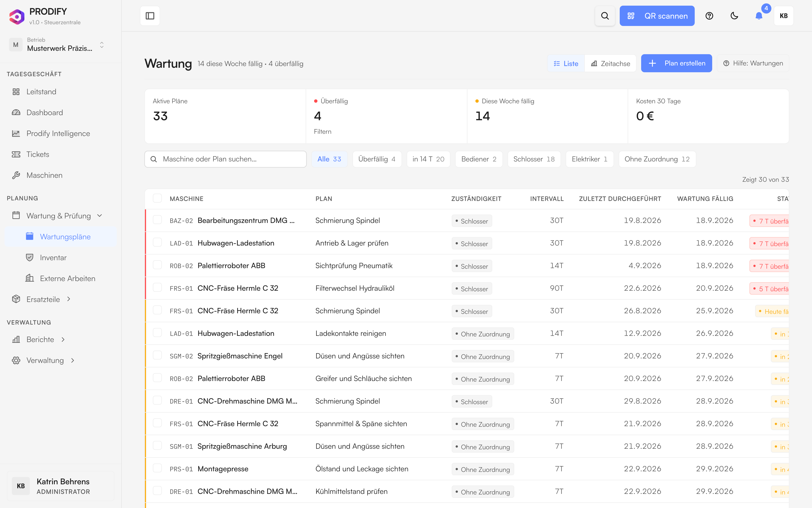The height and width of the screenshot is (508, 812).
Task: Check the PRS-01 Montagepresse row checkbox
Action: pos(157,468)
